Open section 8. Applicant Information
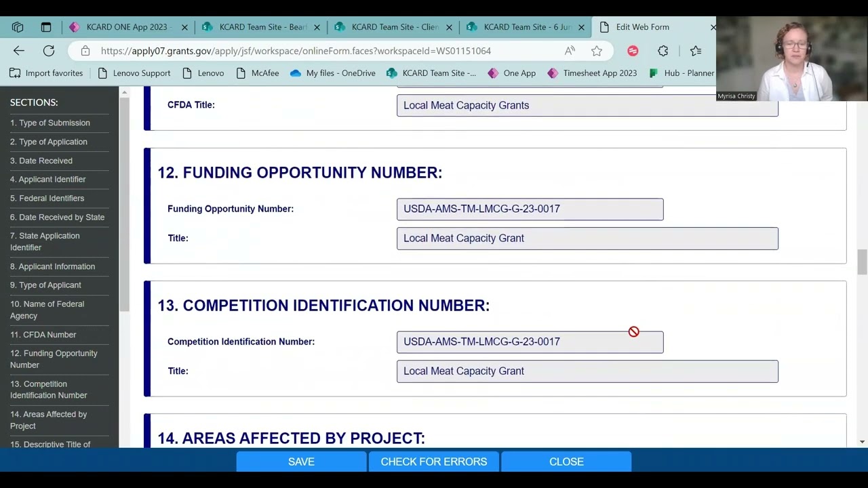 coord(53,266)
